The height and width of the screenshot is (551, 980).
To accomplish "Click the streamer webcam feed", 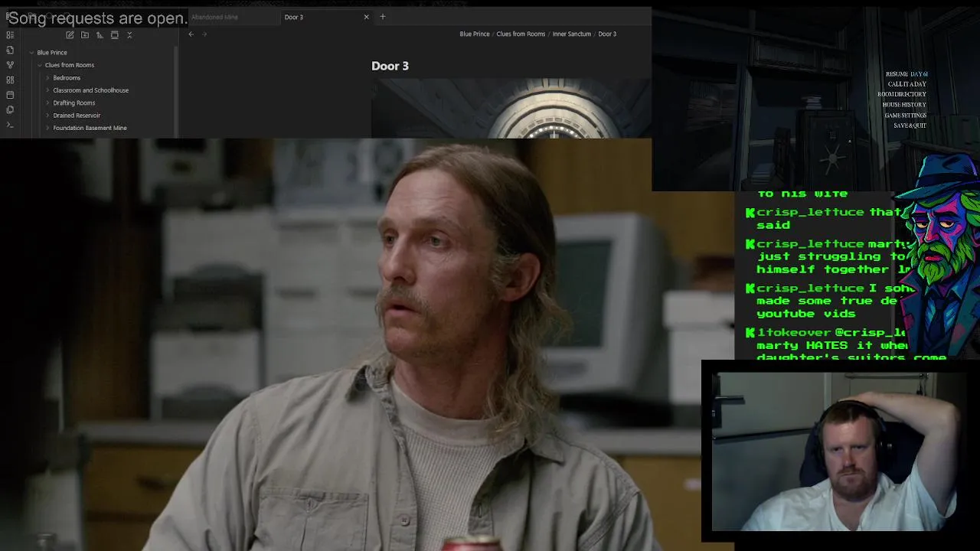I will click(x=834, y=452).
